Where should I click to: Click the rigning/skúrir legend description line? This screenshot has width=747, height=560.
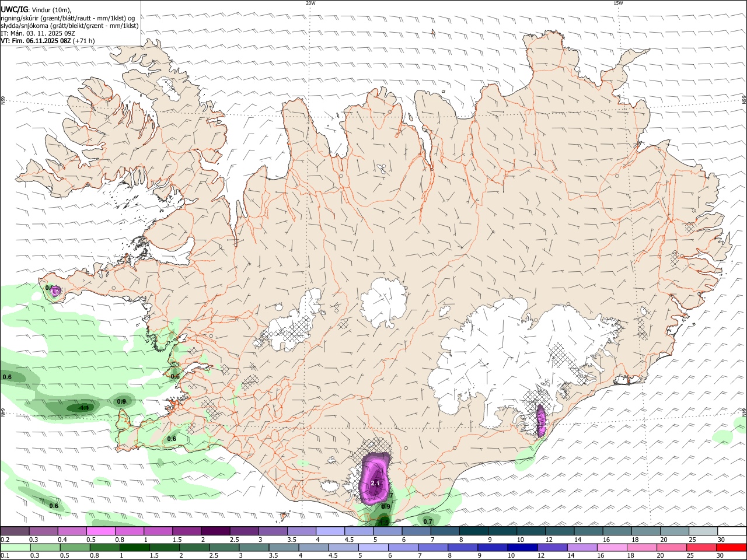[x=68, y=18]
